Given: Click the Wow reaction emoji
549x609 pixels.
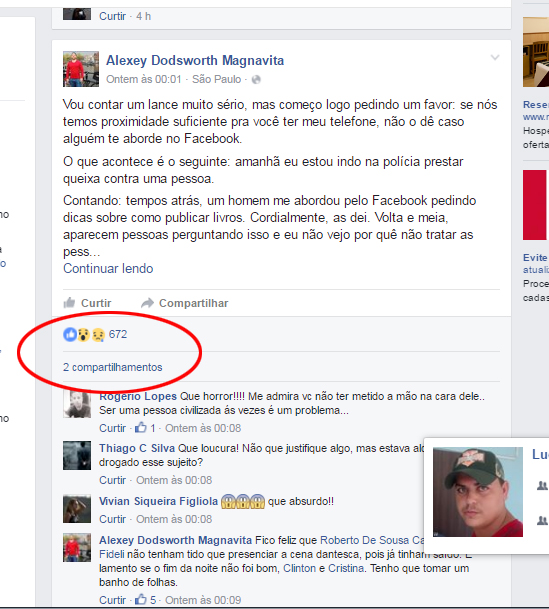Looking at the screenshot, I should (x=83, y=334).
